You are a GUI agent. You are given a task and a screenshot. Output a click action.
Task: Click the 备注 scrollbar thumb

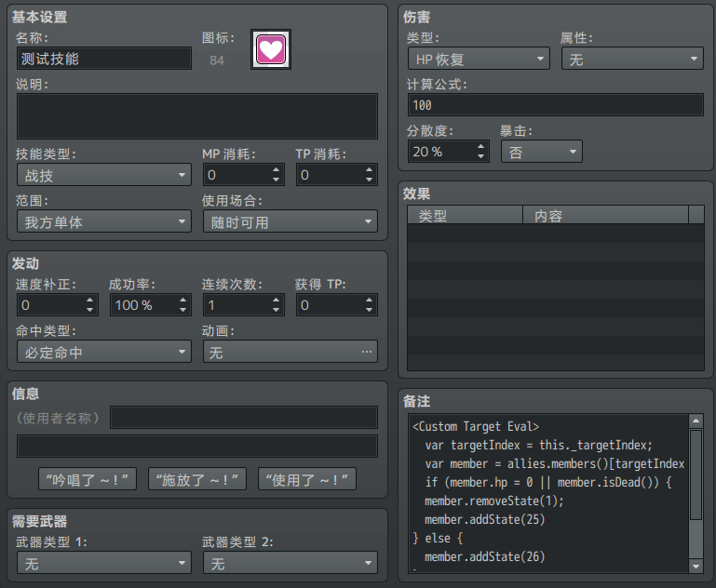coord(696,474)
